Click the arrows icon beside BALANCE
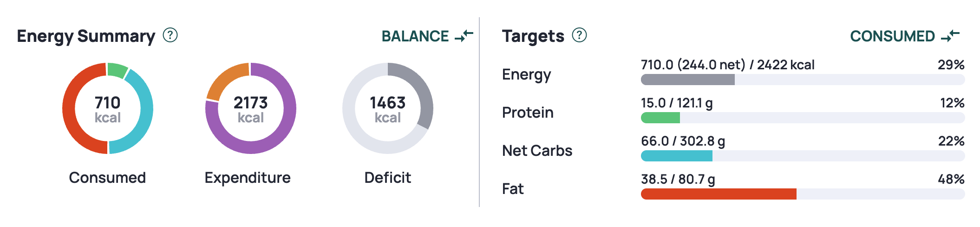Screen dimensions: 980x227 tap(464, 35)
